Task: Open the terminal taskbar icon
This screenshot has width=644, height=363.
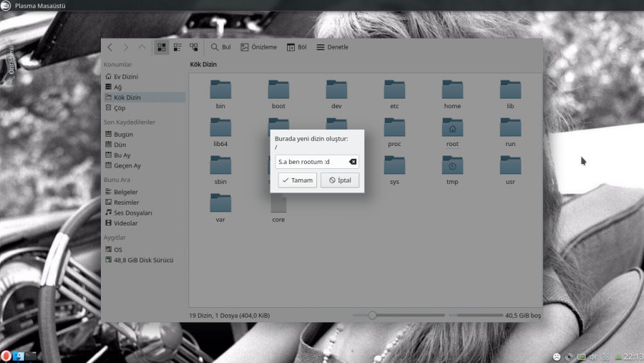Action: (x=31, y=356)
